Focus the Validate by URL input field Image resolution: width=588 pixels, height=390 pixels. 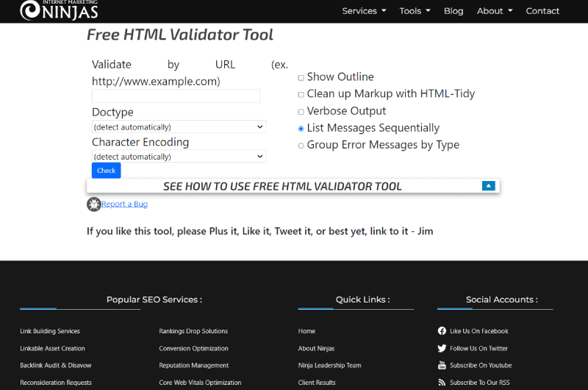click(176, 96)
